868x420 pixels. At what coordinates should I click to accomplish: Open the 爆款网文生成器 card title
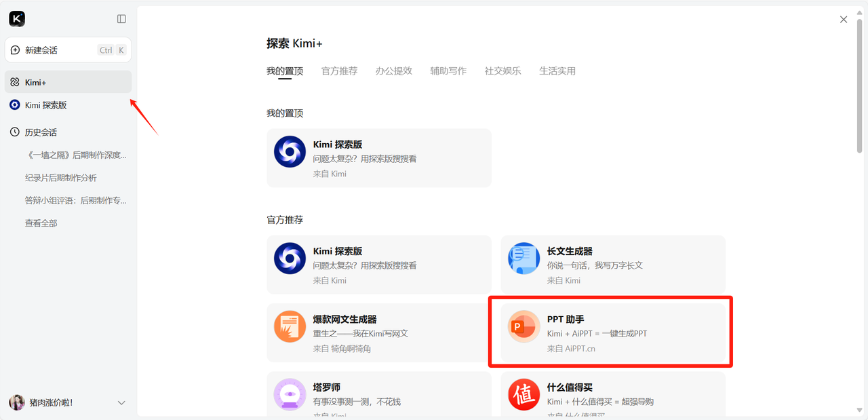click(345, 319)
